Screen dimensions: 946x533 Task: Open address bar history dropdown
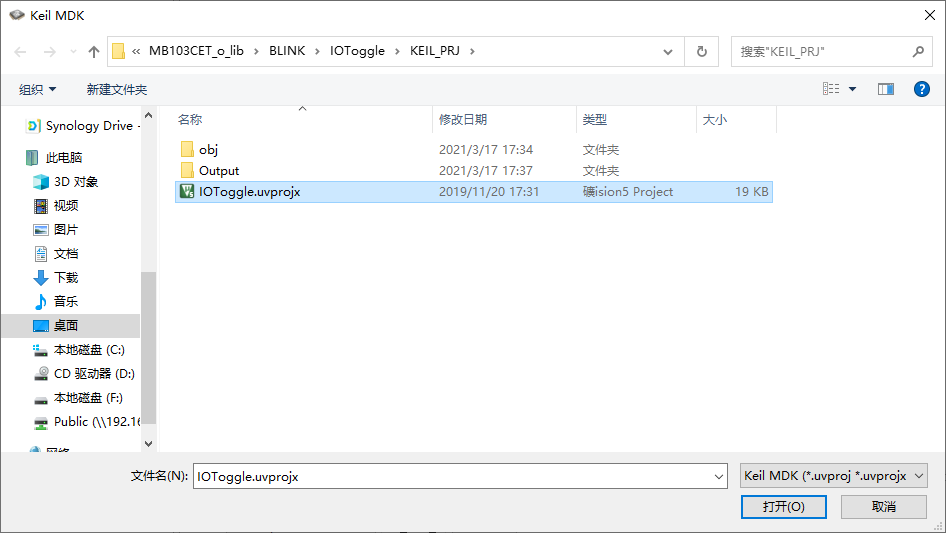[668, 52]
